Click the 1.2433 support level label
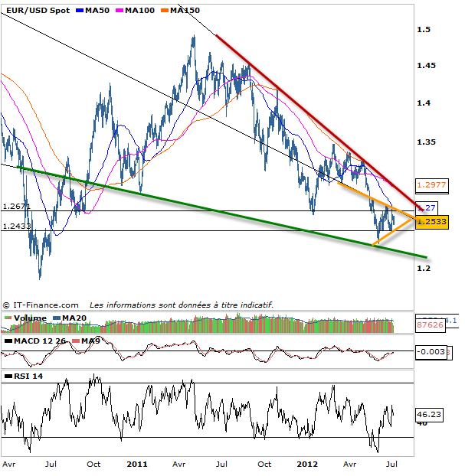This screenshot has height=476, width=465. coord(16,226)
